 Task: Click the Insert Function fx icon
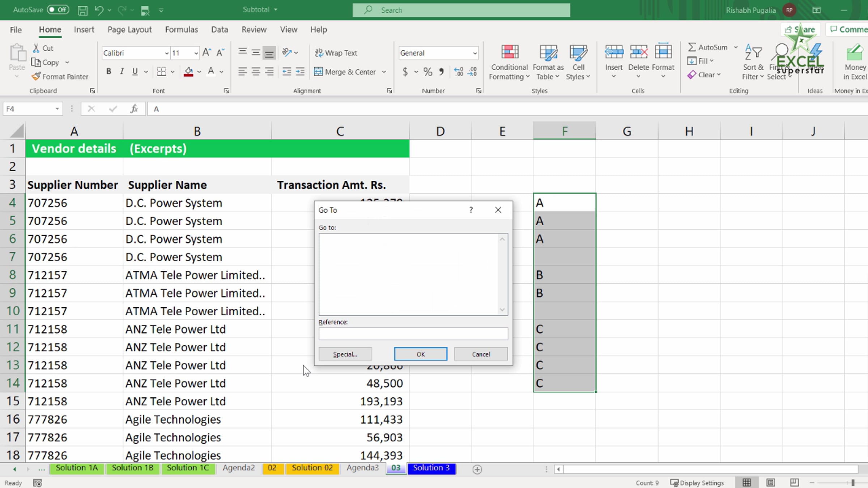click(x=134, y=109)
